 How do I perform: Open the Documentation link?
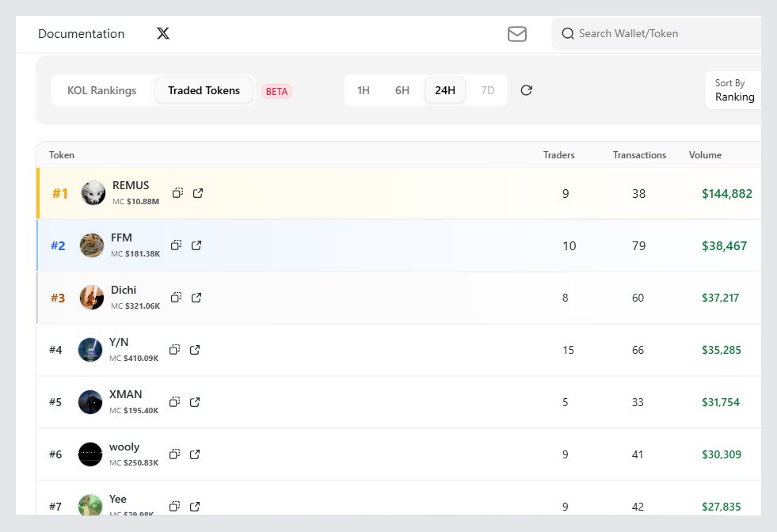[82, 34]
